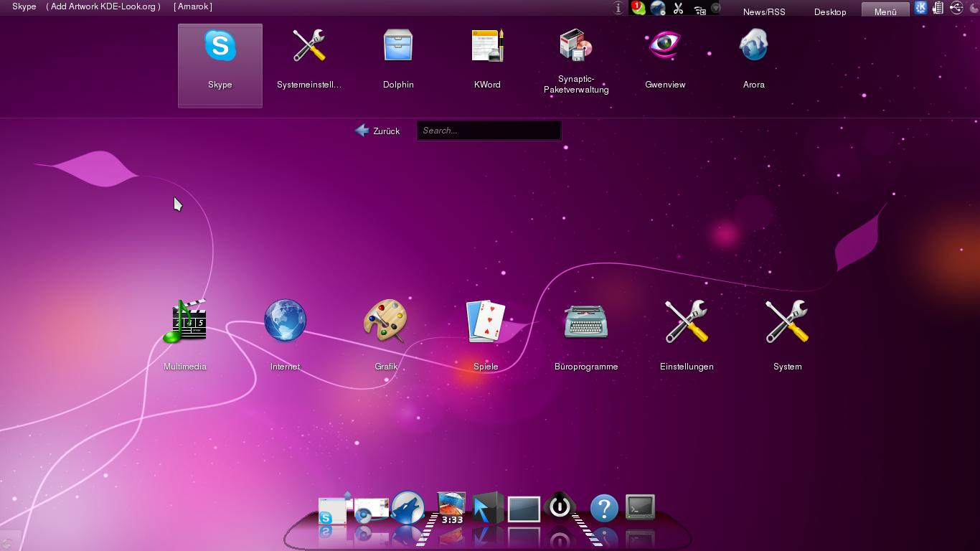980x551 pixels.
Task: Select the Desktop panel item
Action: [x=830, y=11]
